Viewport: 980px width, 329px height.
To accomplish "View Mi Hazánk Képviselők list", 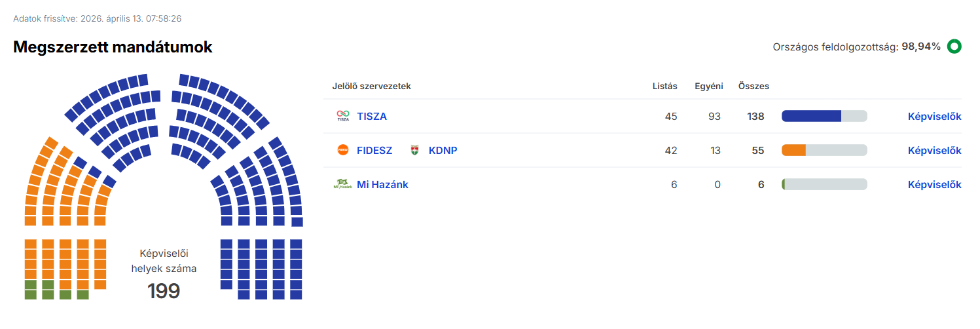I will pyautogui.click(x=934, y=184).
